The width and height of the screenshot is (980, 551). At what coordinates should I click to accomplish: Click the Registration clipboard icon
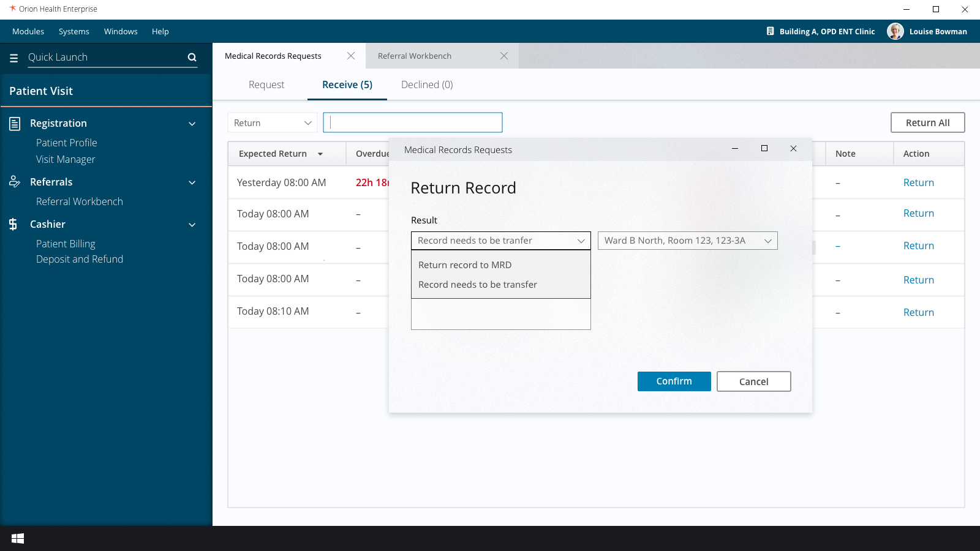click(x=15, y=124)
